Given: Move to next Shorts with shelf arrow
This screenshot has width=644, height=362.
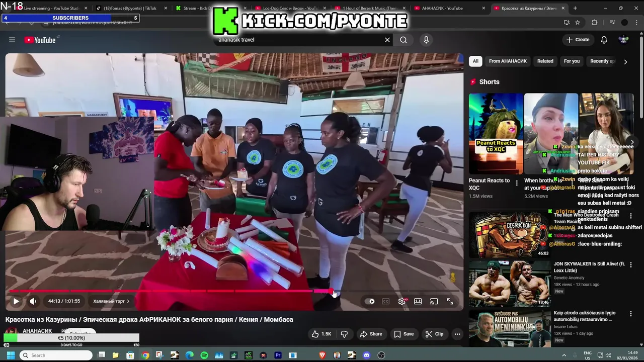Looking at the screenshot, I should tap(631, 142).
